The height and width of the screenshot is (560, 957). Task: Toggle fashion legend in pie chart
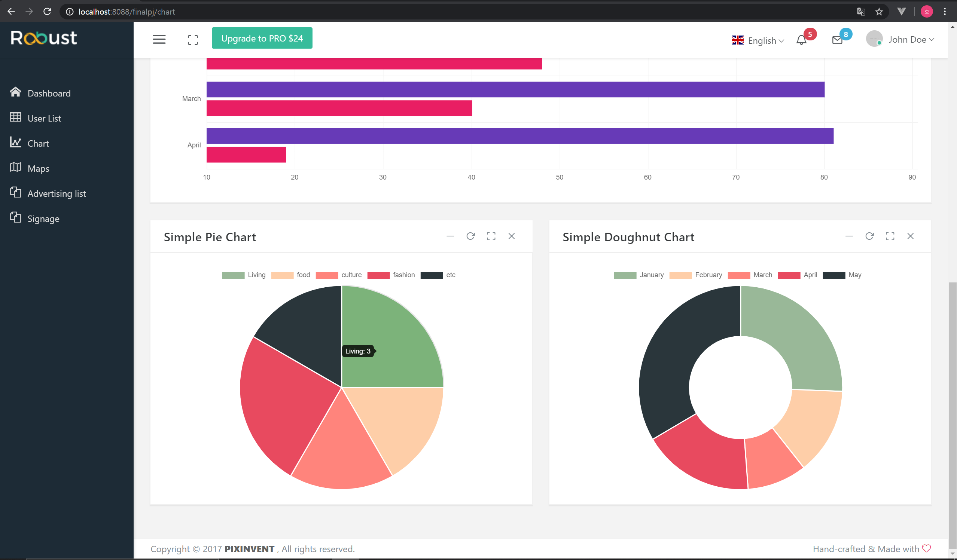tap(391, 275)
